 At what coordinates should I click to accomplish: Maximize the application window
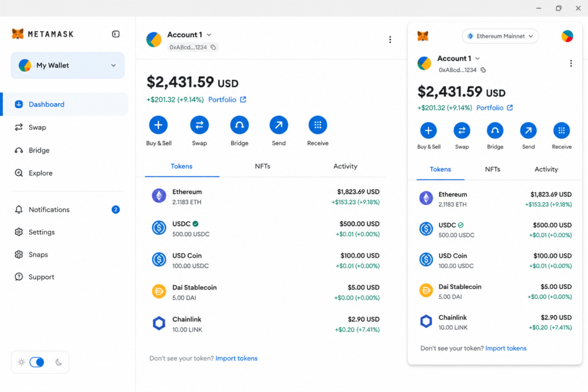coord(559,8)
